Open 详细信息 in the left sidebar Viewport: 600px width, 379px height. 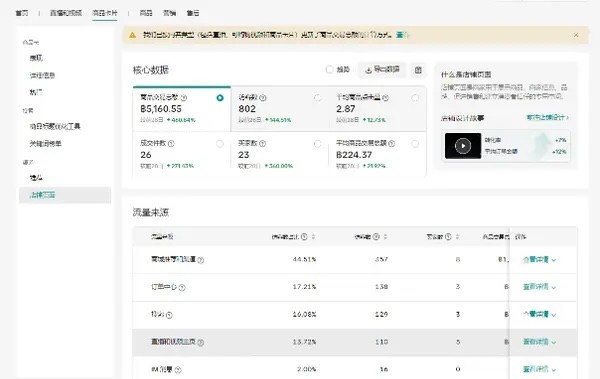(x=42, y=75)
